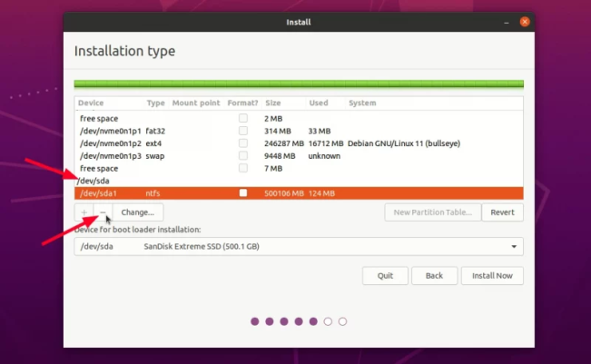Start installation with Install Now

[x=492, y=275]
